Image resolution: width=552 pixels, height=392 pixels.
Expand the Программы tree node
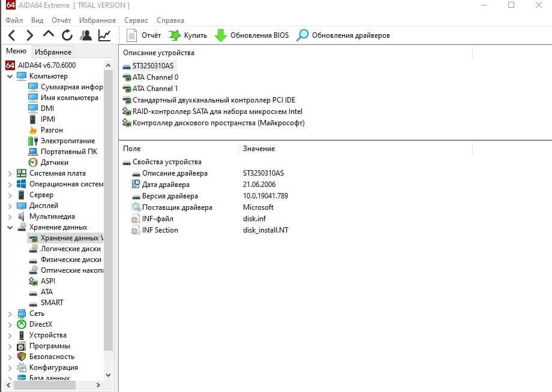tap(10, 346)
